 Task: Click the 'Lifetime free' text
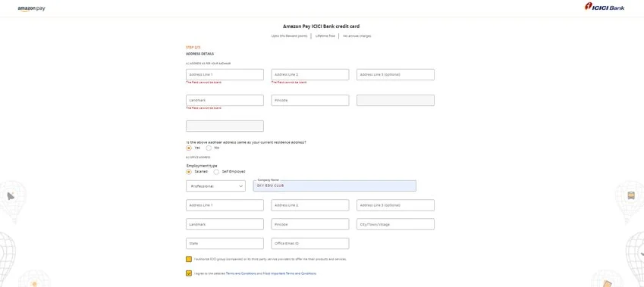click(325, 36)
